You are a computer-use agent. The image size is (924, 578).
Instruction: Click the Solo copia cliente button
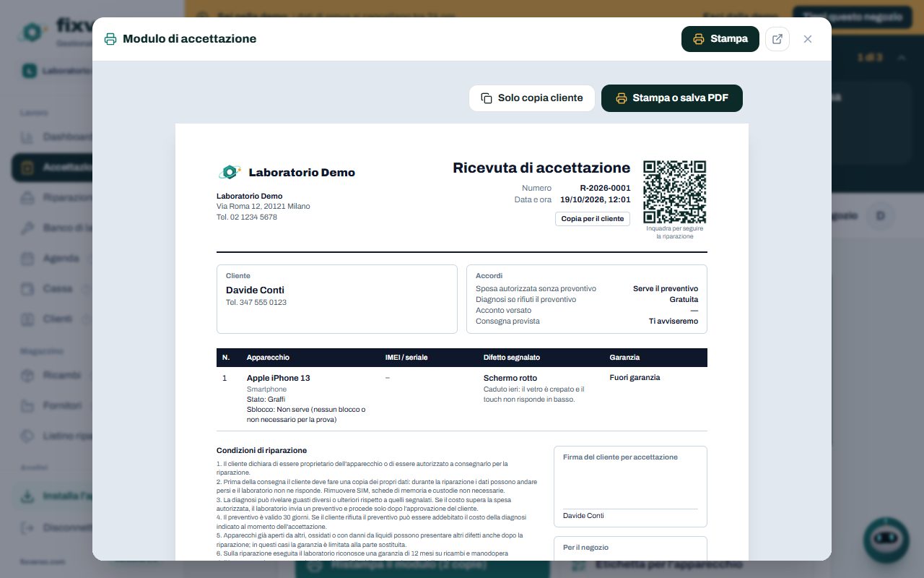click(532, 98)
